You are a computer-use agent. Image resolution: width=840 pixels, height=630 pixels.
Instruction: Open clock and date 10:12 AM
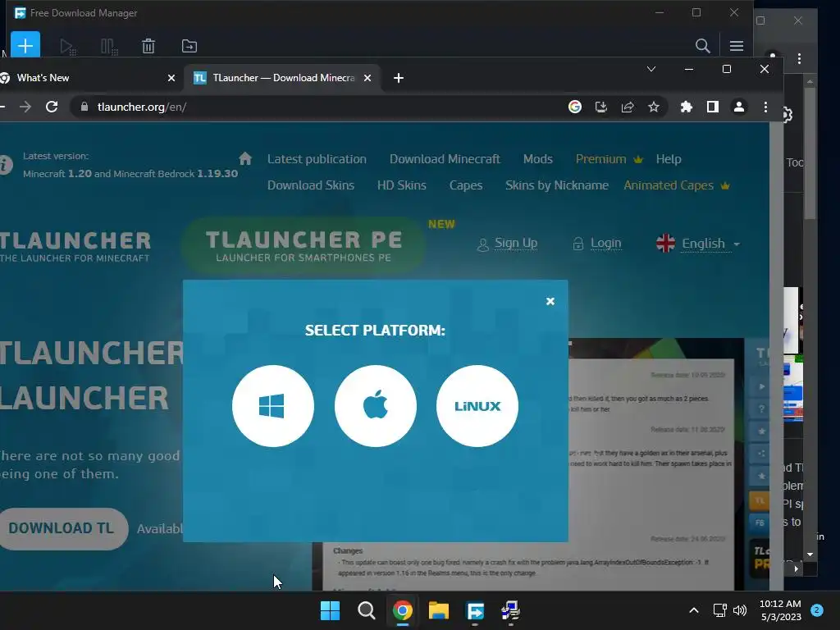click(780, 610)
